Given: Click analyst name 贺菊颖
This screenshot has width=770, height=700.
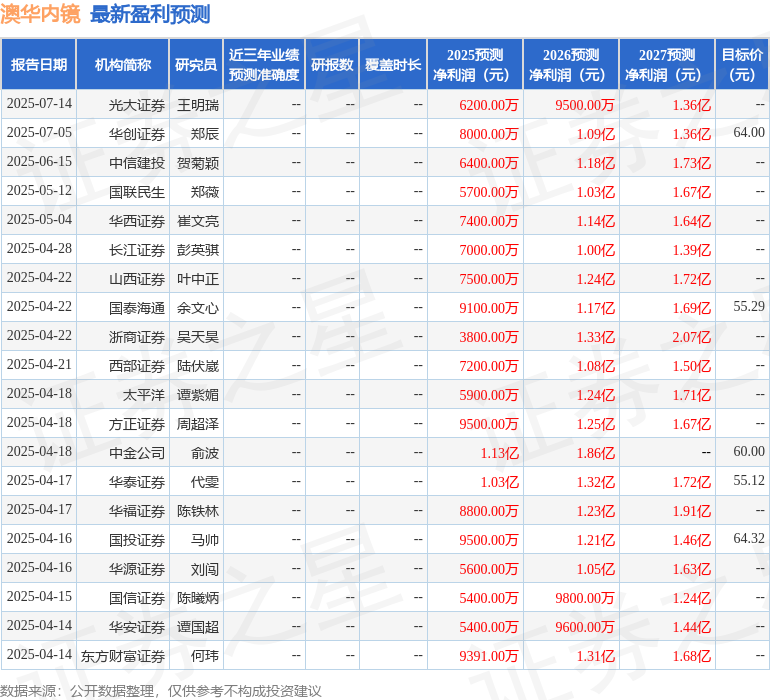Looking at the screenshot, I should [x=198, y=163].
